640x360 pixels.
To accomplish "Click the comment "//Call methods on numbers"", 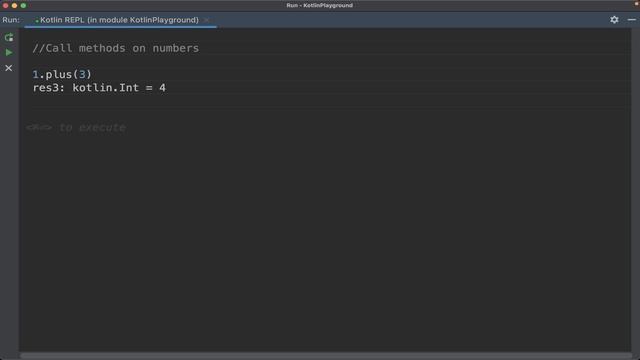I will pyautogui.click(x=116, y=48).
